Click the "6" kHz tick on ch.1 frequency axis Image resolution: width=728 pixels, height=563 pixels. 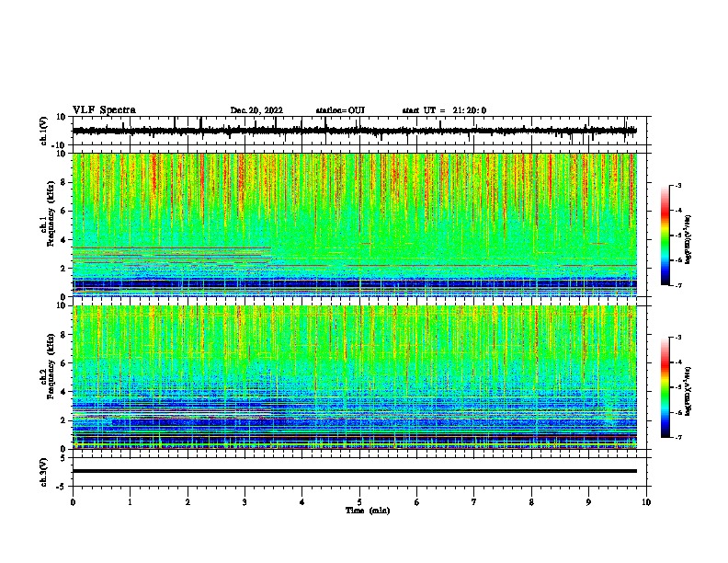(63, 212)
